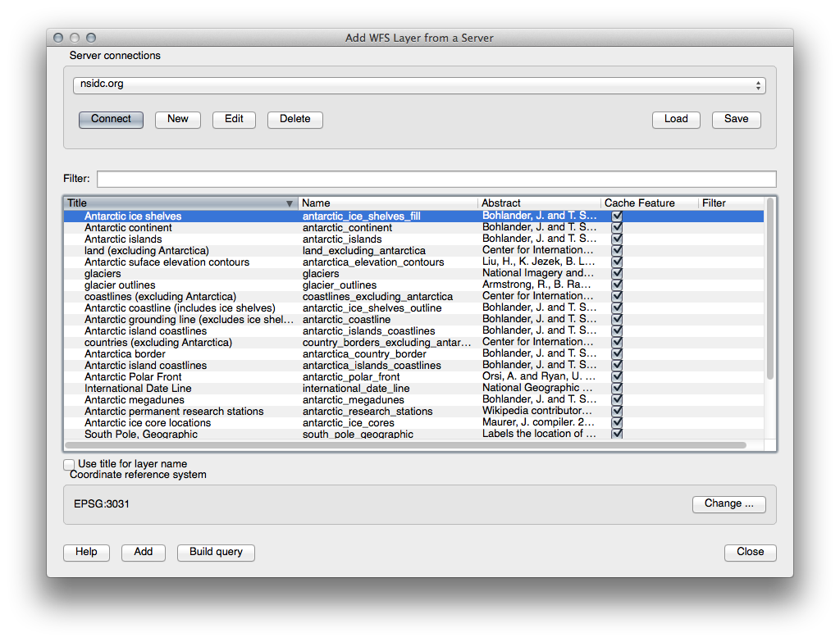Delete the nsidc.org connection

[294, 120]
